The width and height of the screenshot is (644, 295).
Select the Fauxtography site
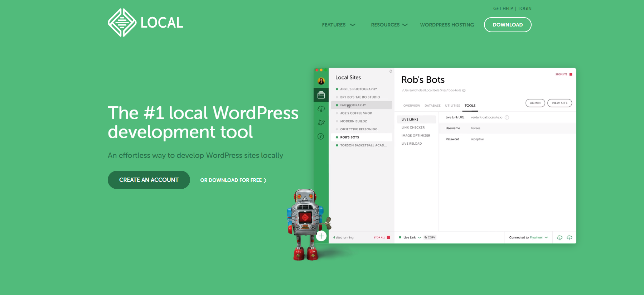(x=362, y=105)
